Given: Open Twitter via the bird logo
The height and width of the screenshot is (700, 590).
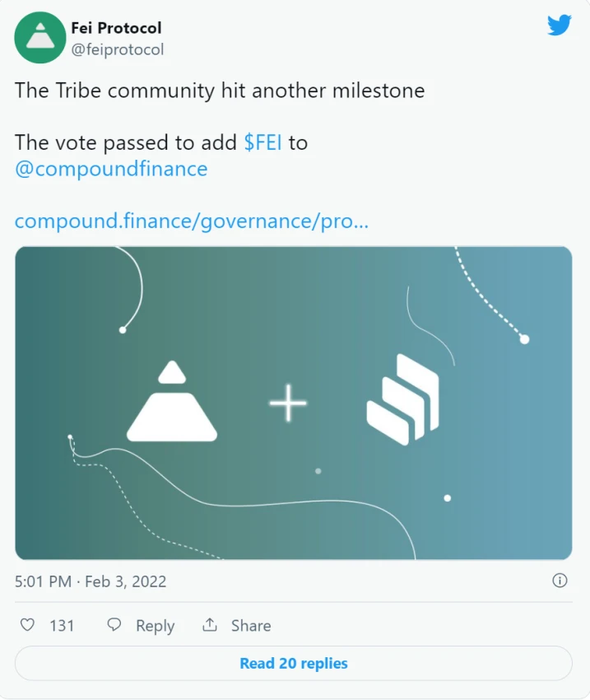Looking at the screenshot, I should pyautogui.click(x=560, y=26).
